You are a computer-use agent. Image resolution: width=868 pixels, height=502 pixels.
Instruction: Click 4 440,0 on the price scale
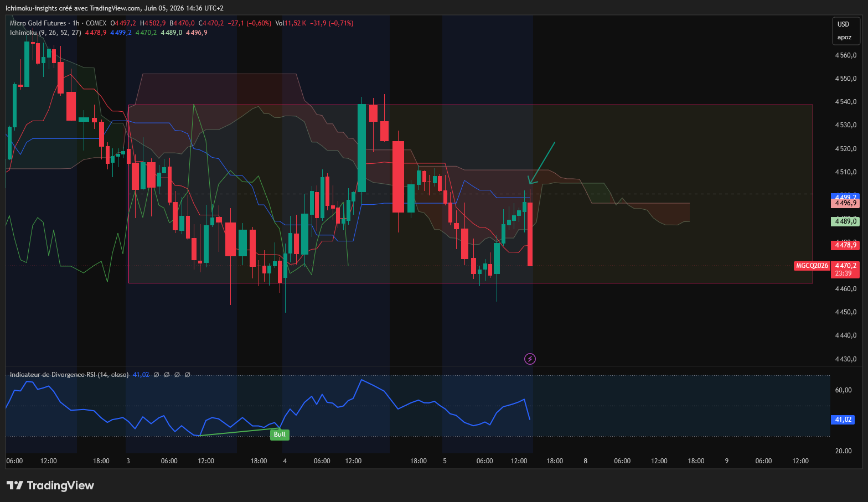(x=846, y=335)
